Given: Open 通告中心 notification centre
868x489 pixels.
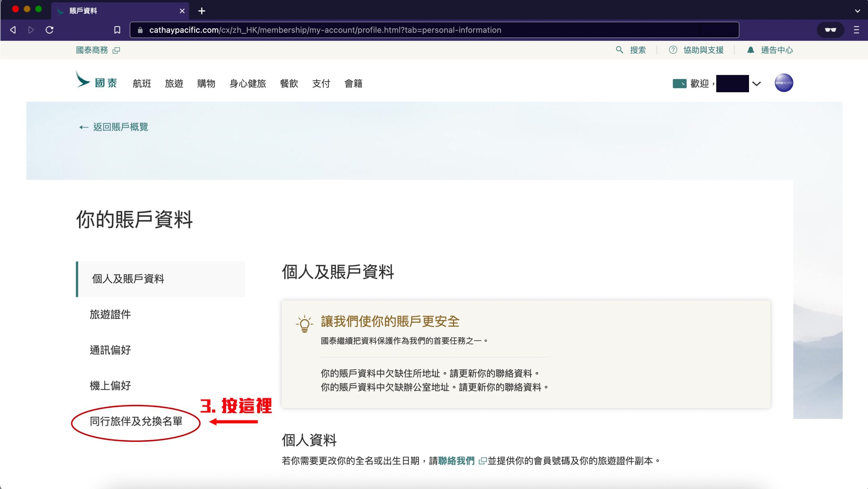Looking at the screenshot, I should pos(777,50).
